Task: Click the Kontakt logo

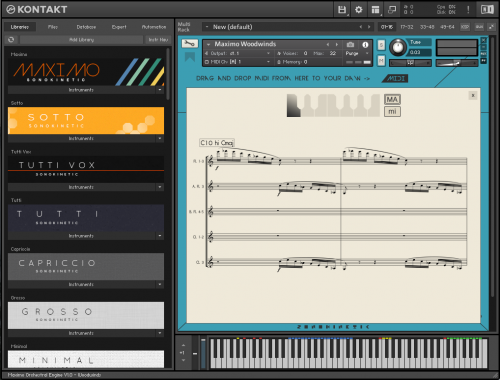Action: tap(37, 10)
